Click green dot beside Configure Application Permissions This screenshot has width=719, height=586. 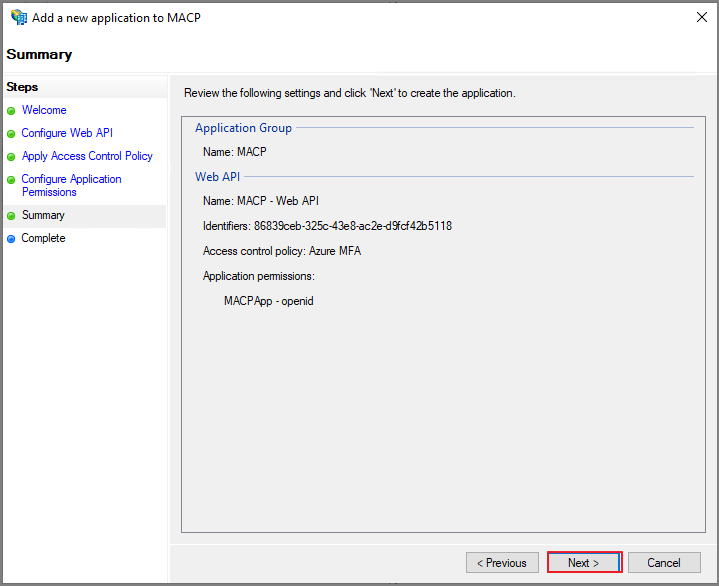click(x=11, y=180)
